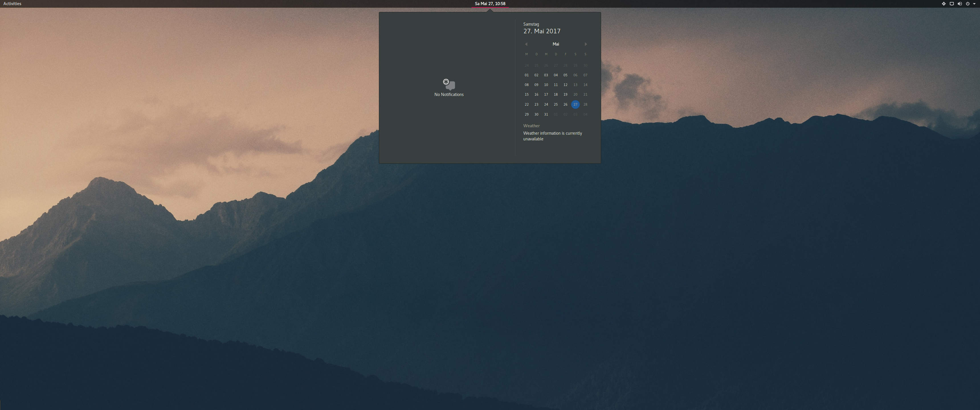Click the location services icon in top bar

[x=944, y=4]
